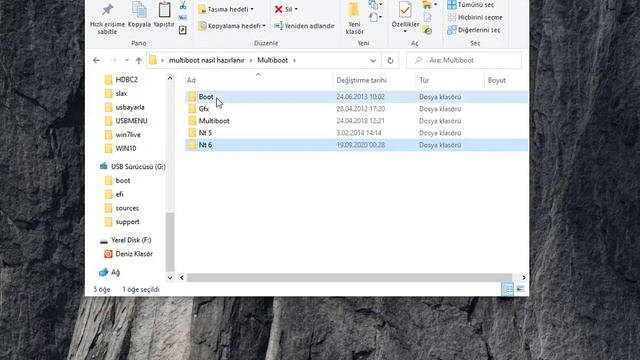Open Deniz Klasör in navigation pane
Screen dimensions: 640x360
[128, 254]
